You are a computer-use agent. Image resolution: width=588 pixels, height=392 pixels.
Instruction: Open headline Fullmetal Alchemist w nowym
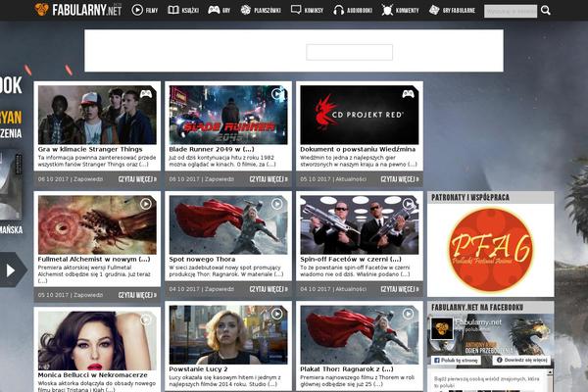tap(94, 259)
